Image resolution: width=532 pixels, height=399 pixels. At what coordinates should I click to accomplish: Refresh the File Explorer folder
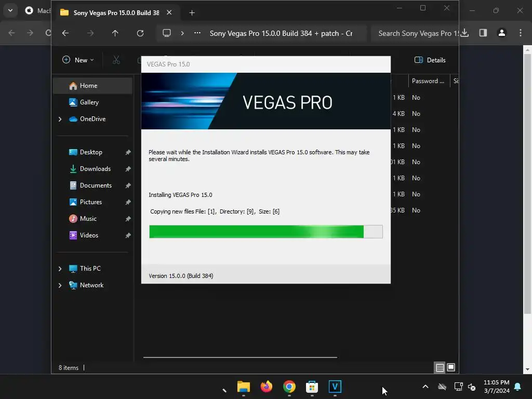[x=140, y=33]
